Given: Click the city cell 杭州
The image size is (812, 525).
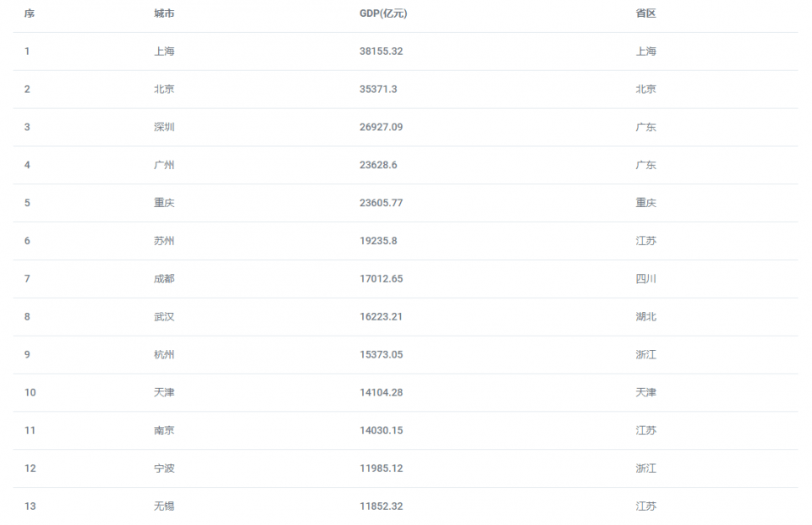Looking at the screenshot, I should tap(163, 355).
